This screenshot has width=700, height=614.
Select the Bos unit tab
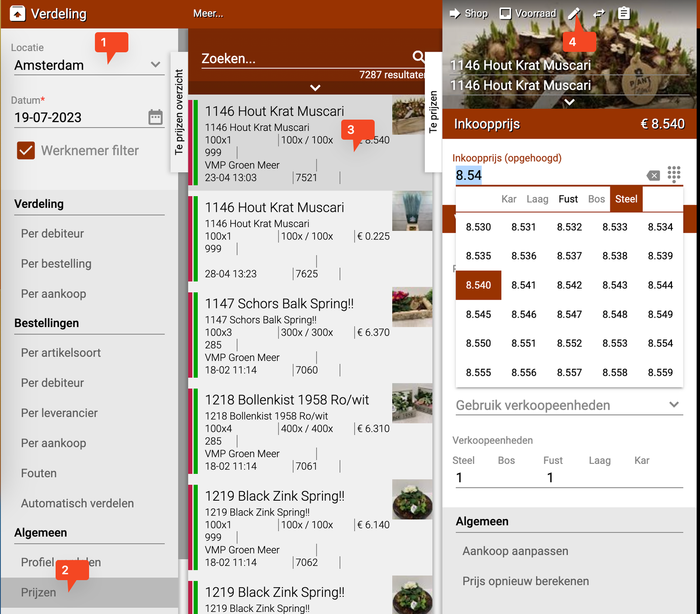click(x=596, y=199)
